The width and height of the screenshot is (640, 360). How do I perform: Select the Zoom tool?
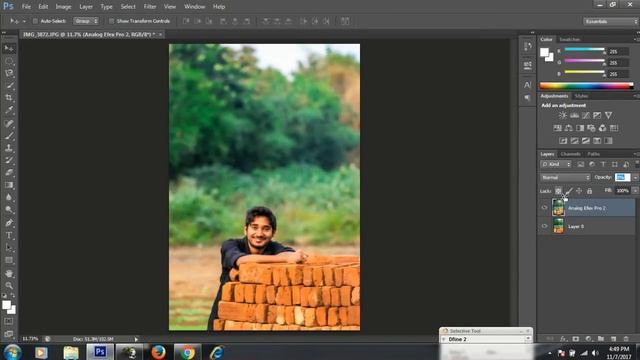(x=9, y=285)
